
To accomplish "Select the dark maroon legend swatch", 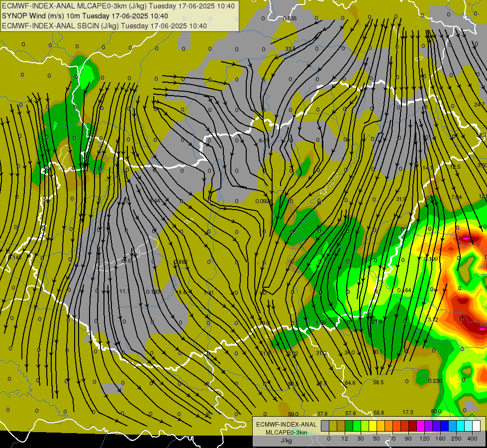I will tap(413, 426).
